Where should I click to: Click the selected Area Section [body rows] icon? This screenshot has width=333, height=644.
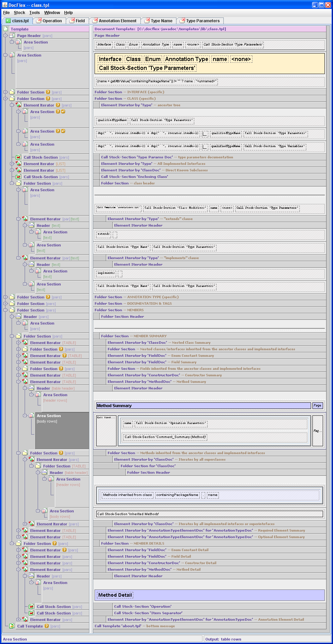(x=32, y=416)
